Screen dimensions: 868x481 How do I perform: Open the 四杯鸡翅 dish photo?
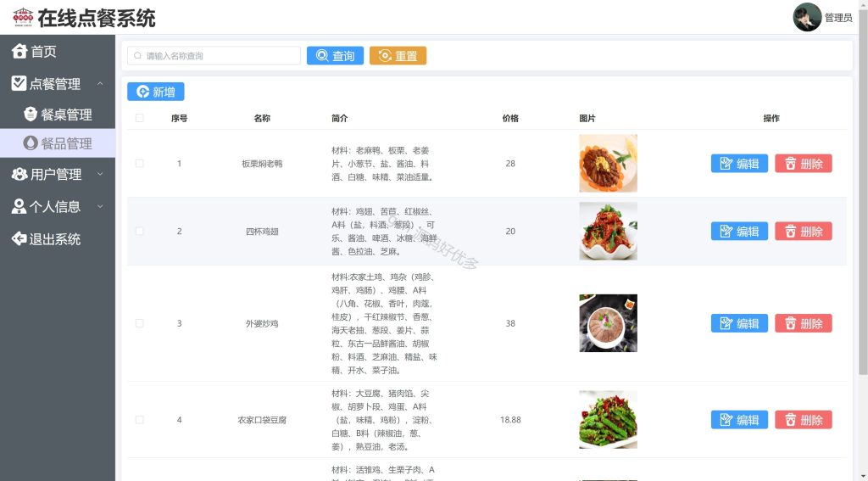click(608, 231)
